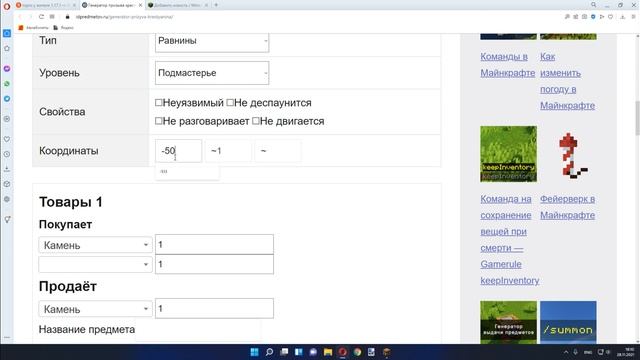This screenshot has width=640, height=360.
Task: Enable the Неуязвимый checkbox
Action: pos(159,102)
